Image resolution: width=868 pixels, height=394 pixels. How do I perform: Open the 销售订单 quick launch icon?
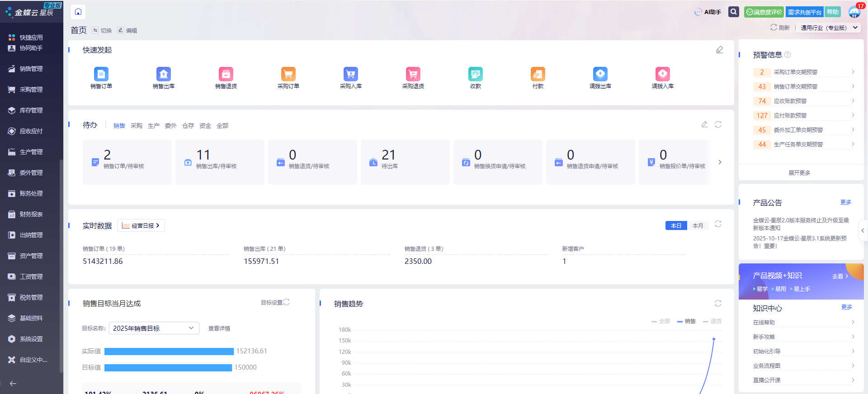click(101, 75)
